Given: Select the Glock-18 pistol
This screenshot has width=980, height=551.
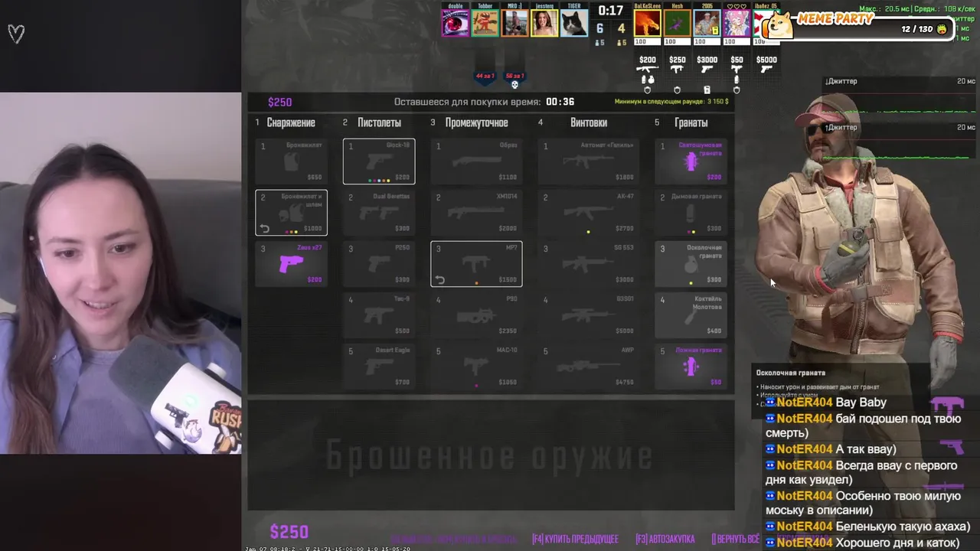Looking at the screenshot, I should [x=379, y=161].
